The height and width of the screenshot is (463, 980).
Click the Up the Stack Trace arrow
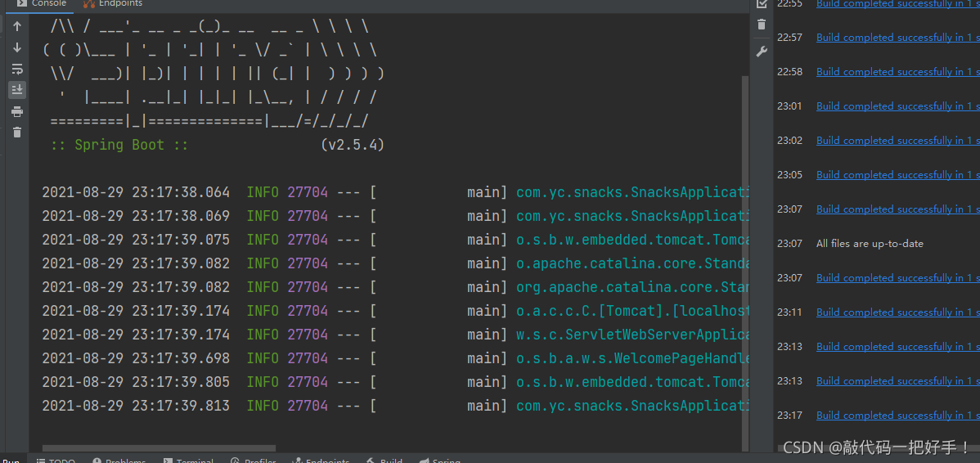(17, 26)
